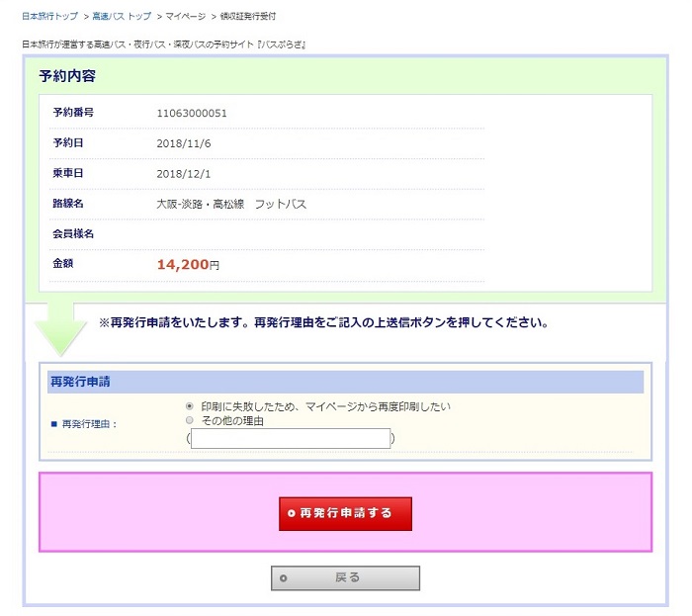Click the boarding date 2018/12/1
Viewport: 692px width, 616px height.
(184, 173)
